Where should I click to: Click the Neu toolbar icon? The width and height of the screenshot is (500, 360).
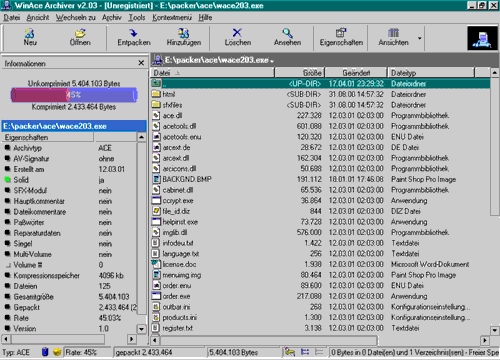click(30, 33)
